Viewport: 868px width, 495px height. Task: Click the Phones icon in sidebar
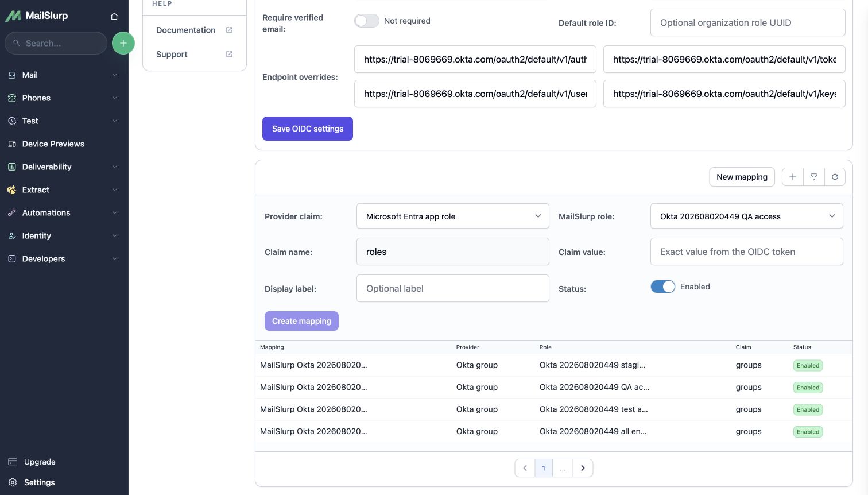12,98
